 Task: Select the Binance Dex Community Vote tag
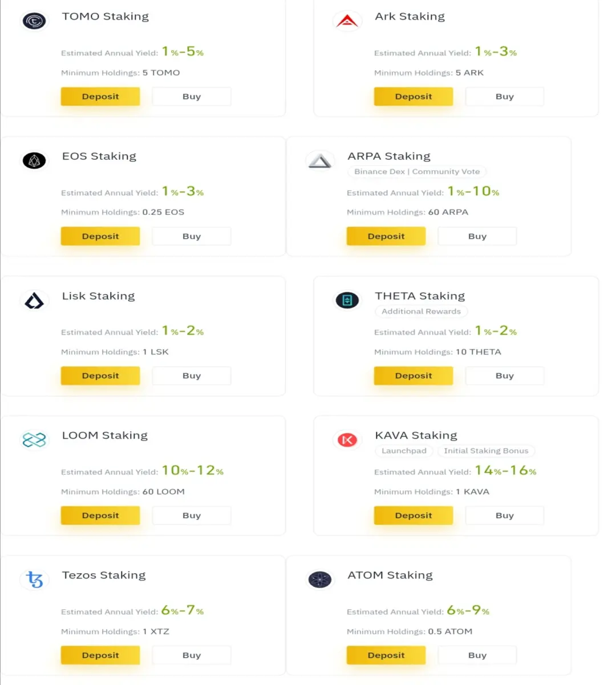coord(417,171)
